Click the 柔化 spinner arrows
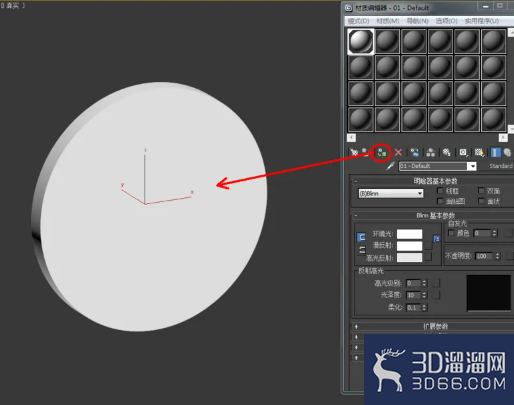 tap(424, 307)
